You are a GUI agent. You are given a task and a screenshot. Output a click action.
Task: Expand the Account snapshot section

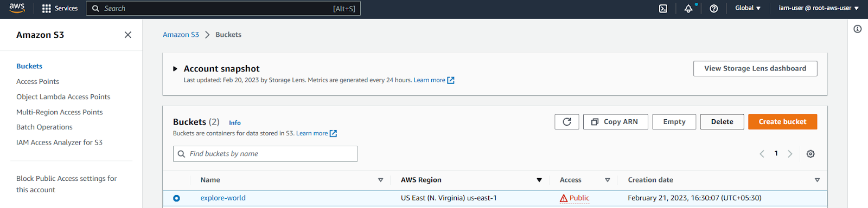(175, 69)
